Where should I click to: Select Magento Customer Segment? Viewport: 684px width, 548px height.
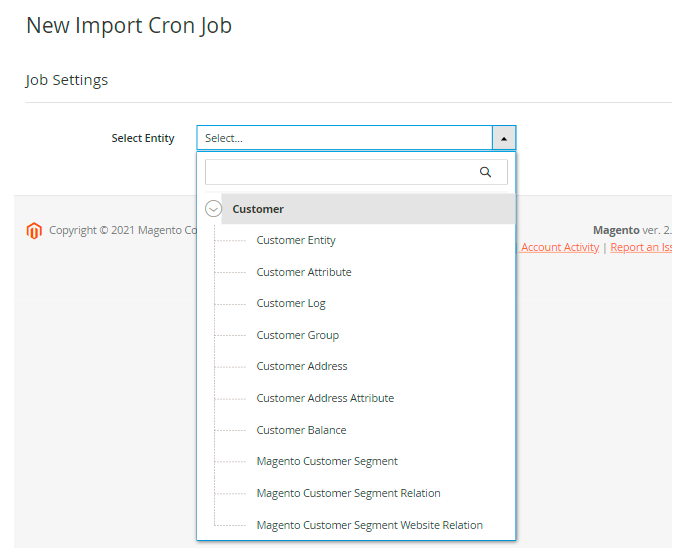[327, 461]
